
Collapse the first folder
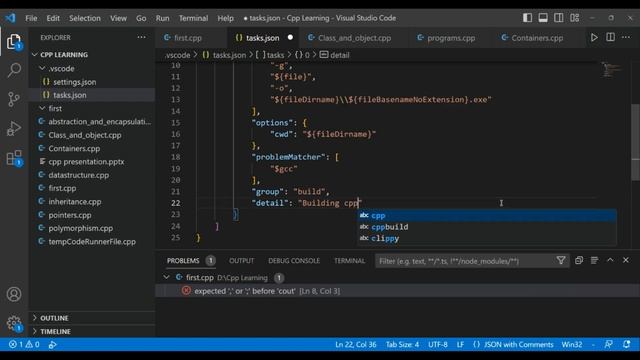click(55, 109)
